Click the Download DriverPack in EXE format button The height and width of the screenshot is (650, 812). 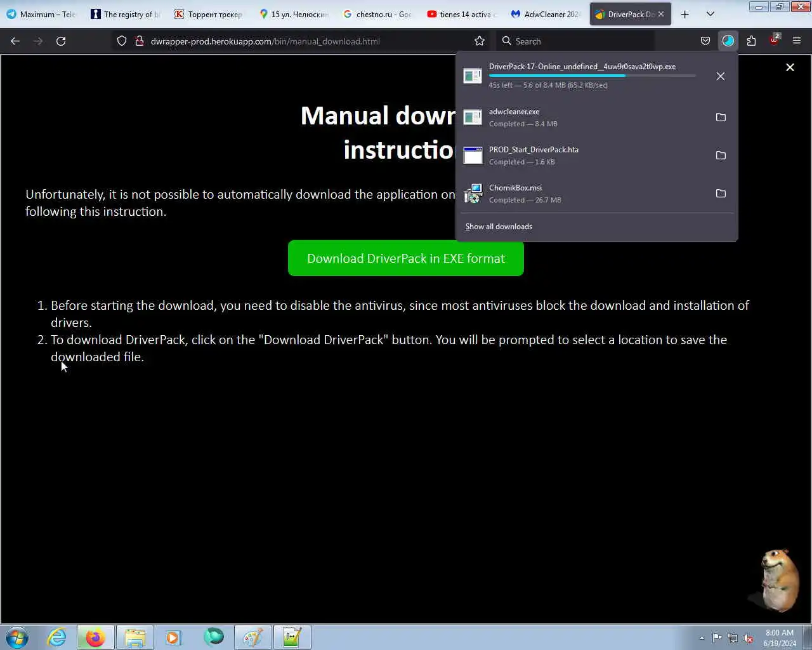406,258
